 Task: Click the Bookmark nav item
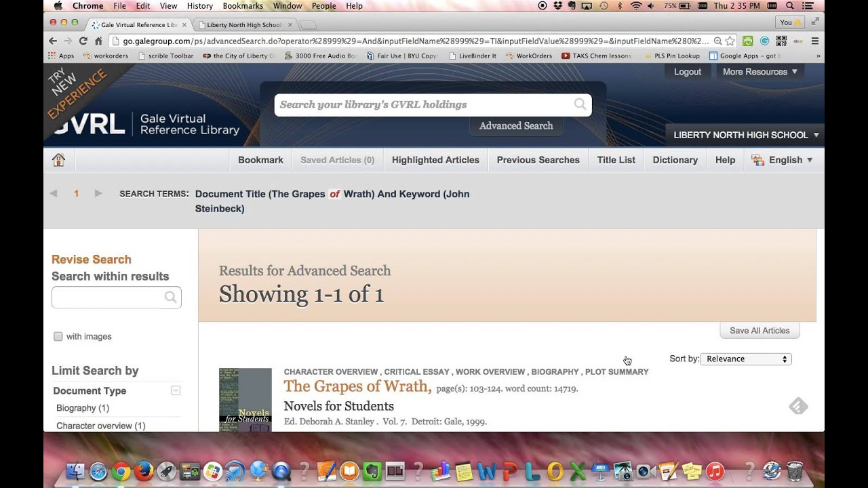tap(260, 160)
